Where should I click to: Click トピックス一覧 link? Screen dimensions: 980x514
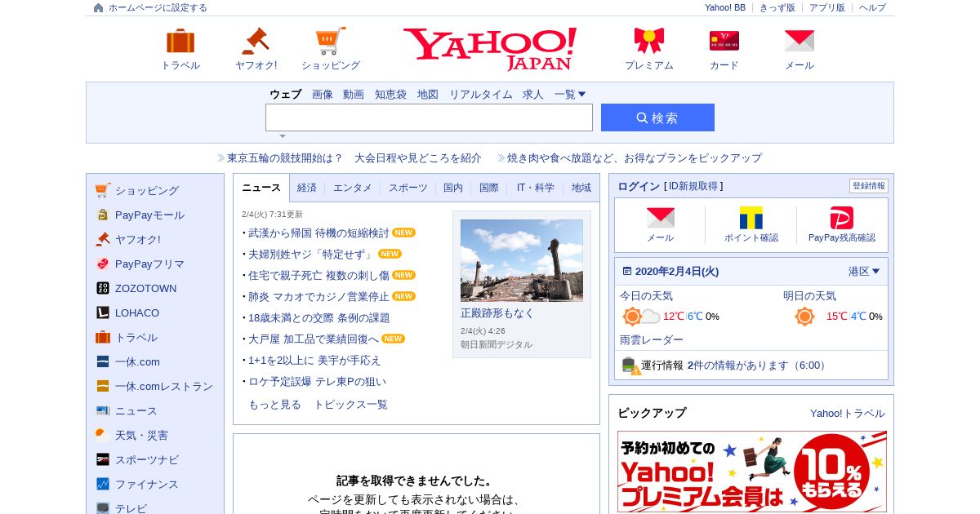click(351, 404)
